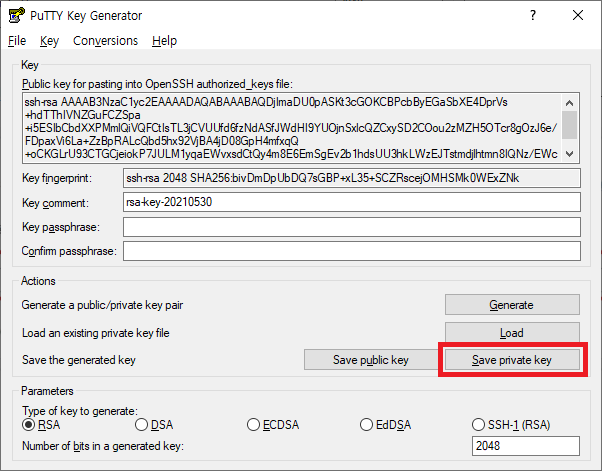Click 'Save the generated key' text
This screenshot has height=471, width=602.
(79, 360)
